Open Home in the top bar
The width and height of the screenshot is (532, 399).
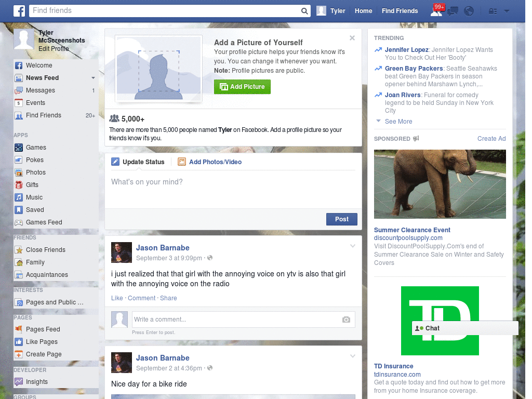(x=363, y=11)
